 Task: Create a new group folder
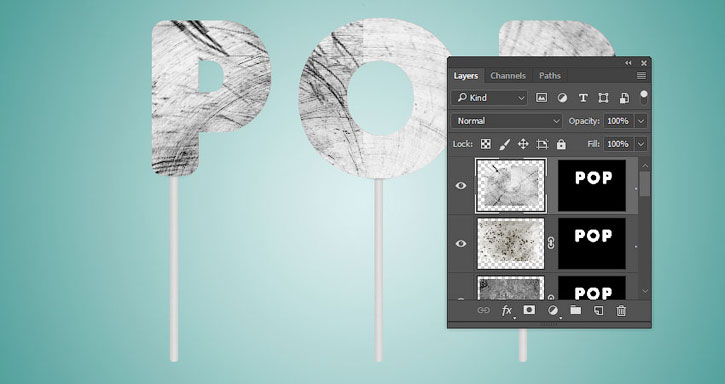point(576,310)
